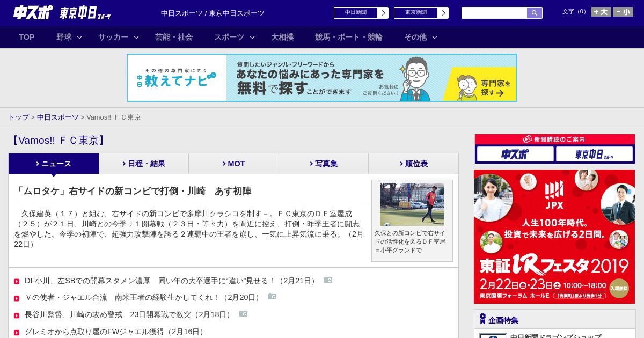Image resolution: width=644 pixels, height=338 pixels.
Task: Click 専門家を探す on the banner
Action: tap(495, 89)
